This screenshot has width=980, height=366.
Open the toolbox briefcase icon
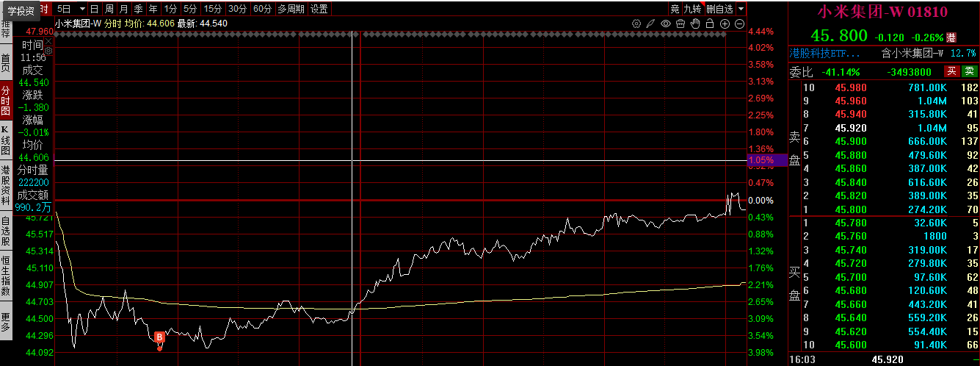pos(680,24)
